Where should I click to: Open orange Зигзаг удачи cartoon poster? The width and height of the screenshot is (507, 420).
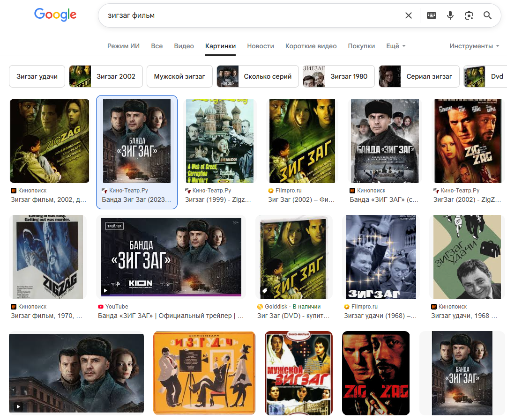(x=204, y=373)
